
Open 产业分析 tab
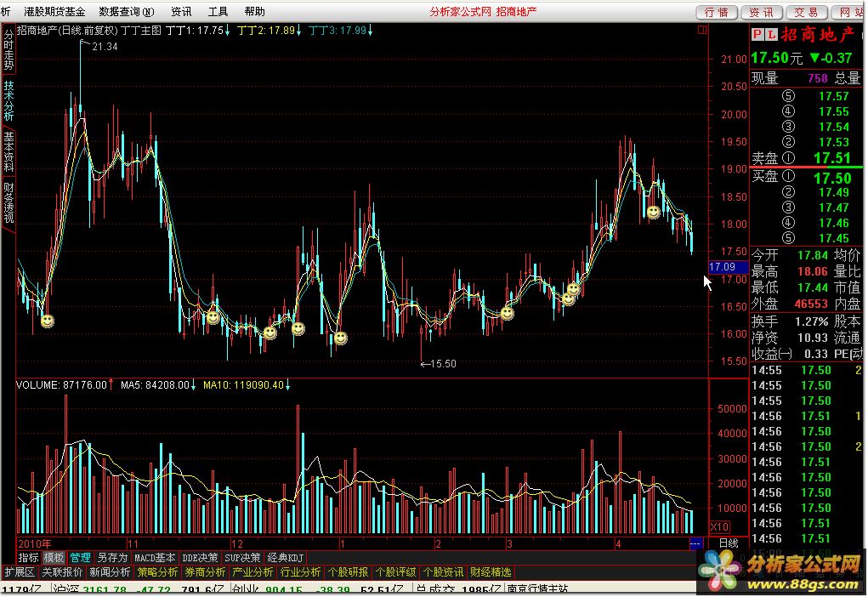click(253, 572)
